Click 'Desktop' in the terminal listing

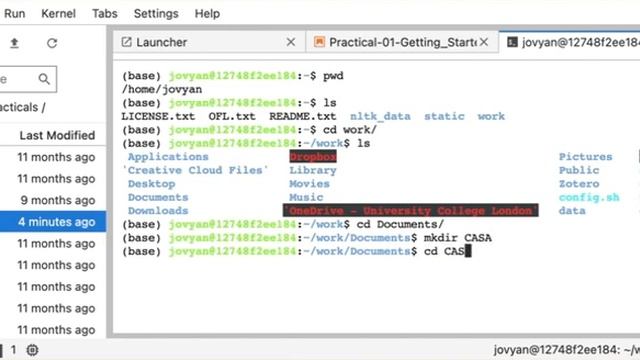[151, 184]
